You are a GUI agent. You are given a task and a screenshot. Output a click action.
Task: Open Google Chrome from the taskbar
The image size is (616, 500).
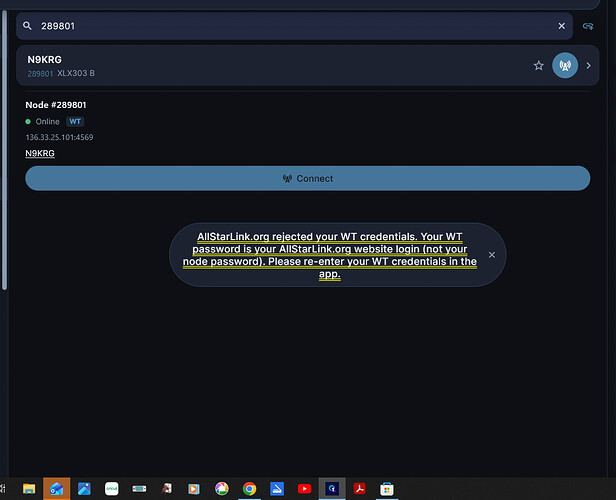pyautogui.click(x=249, y=489)
